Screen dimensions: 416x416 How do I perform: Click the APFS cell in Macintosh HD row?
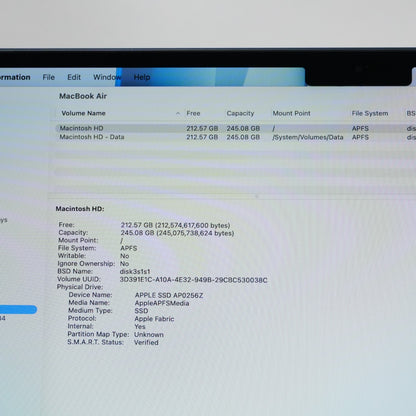(x=360, y=128)
